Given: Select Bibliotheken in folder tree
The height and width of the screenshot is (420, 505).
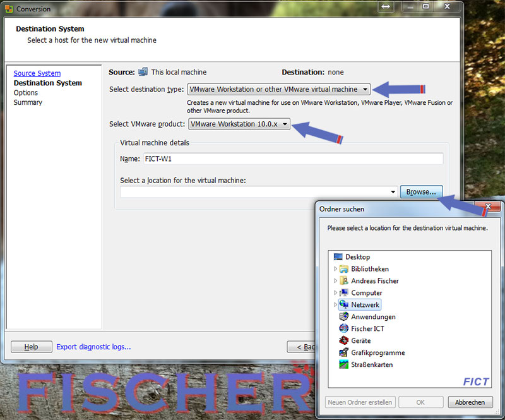Looking at the screenshot, I should click(x=370, y=269).
